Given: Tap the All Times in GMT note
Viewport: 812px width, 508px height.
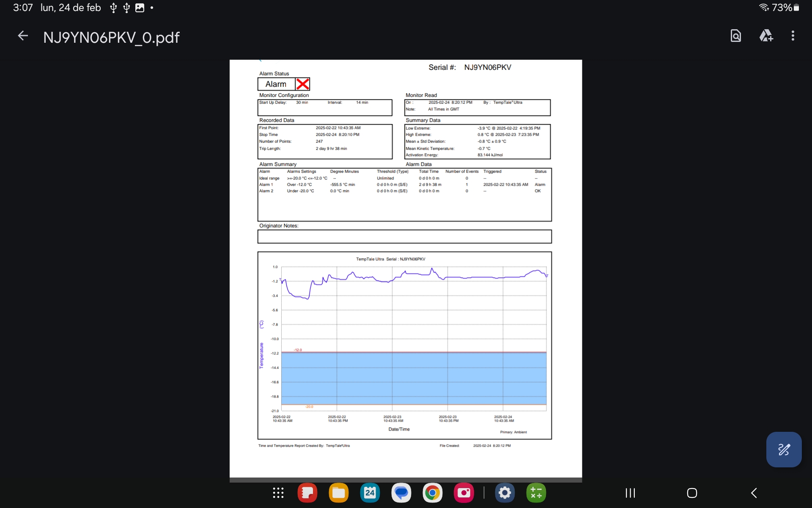Looking at the screenshot, I should pyautogui.click(x=444, y=109).
